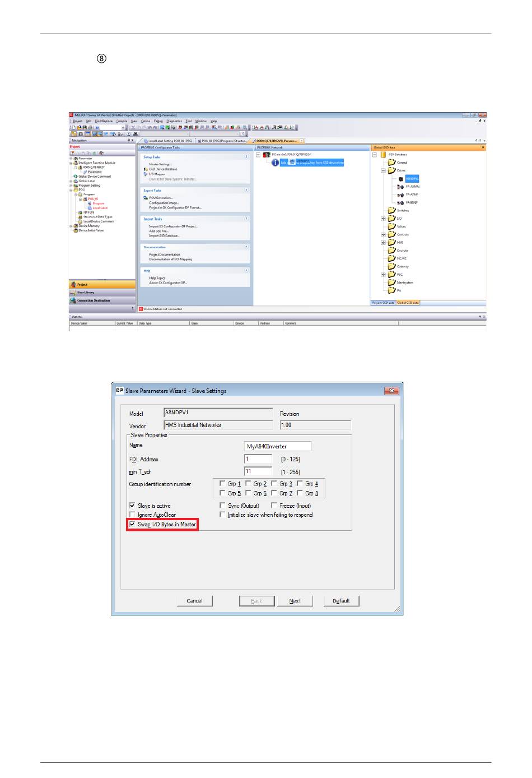The image size is (532, 778).
Task: Select the A8NDPV1 device icon in GSD tree
Action: pos(401,179)
